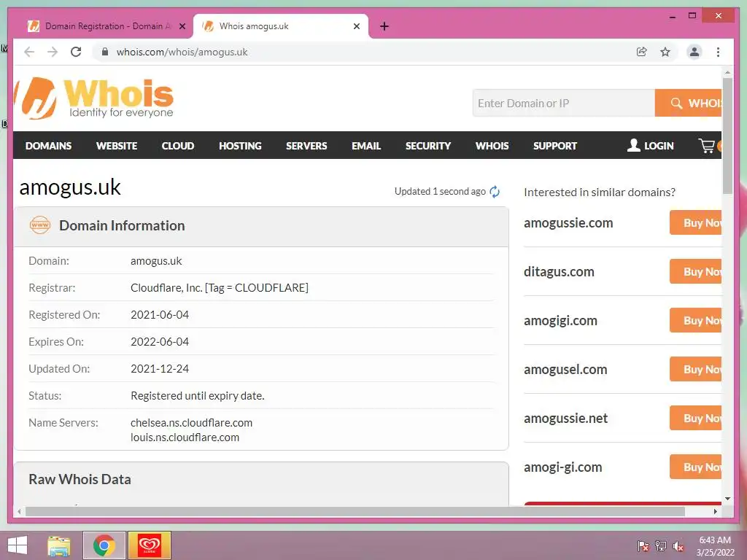Click the orange WHOIS search button
The width and height of the screenshot is (747, 560).
click(689, 103)
